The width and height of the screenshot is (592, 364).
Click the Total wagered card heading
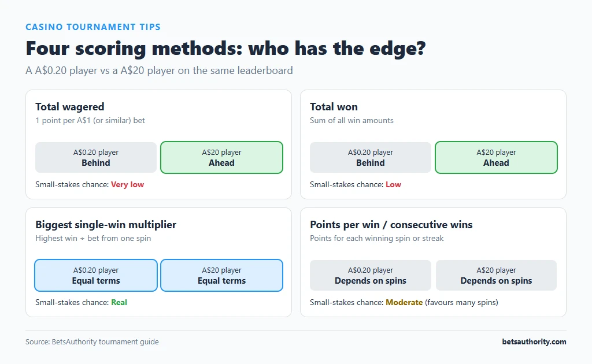point(70,107)
